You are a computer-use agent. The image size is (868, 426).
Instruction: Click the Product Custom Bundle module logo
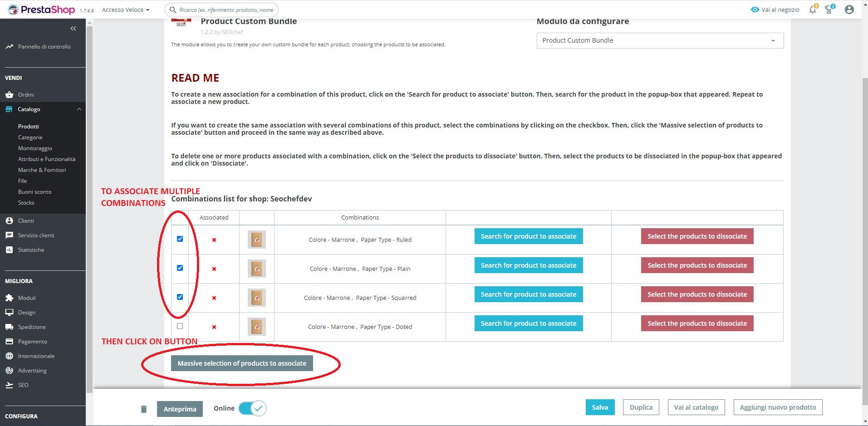coord(181,23)
